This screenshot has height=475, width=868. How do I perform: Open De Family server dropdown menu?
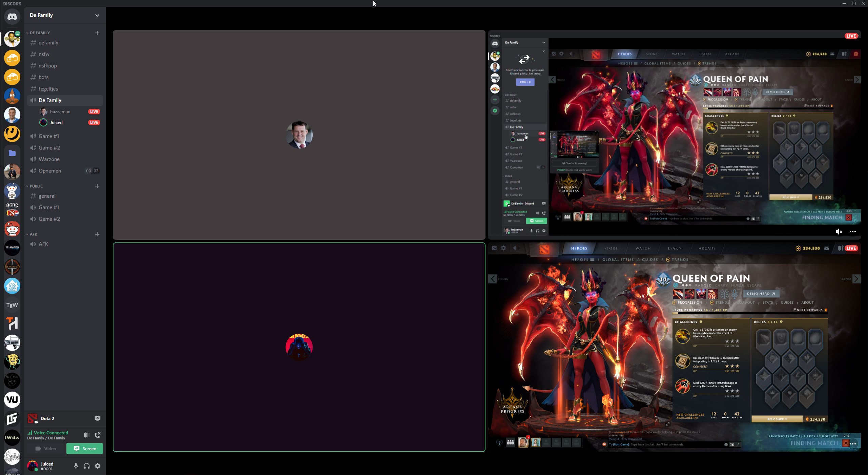click(x=97, y=15)
